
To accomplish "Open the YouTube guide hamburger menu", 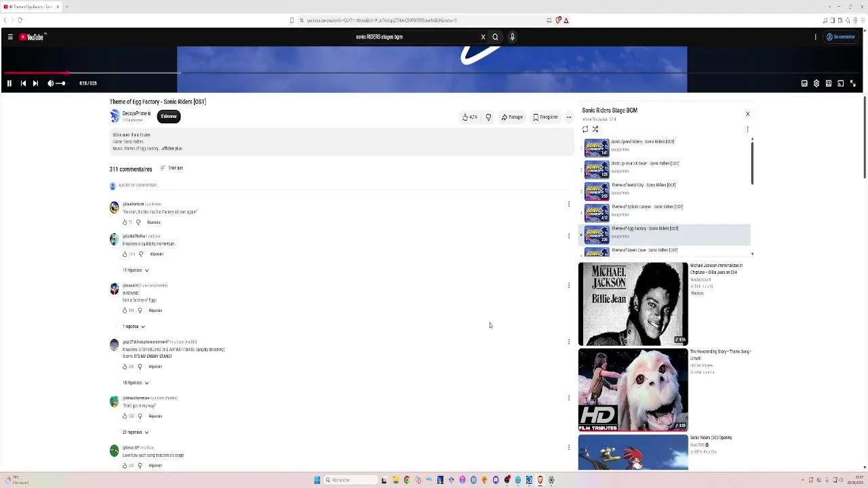I will point(10,37).
